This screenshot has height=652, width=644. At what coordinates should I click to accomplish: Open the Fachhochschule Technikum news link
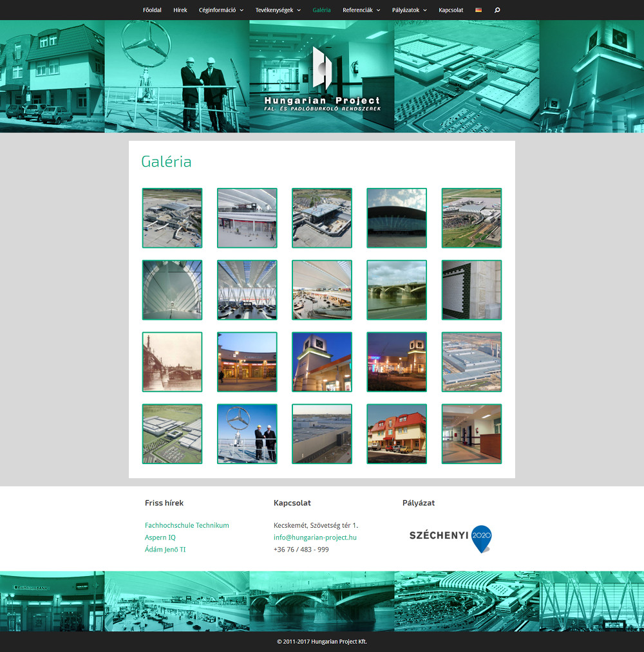point(187,525)
